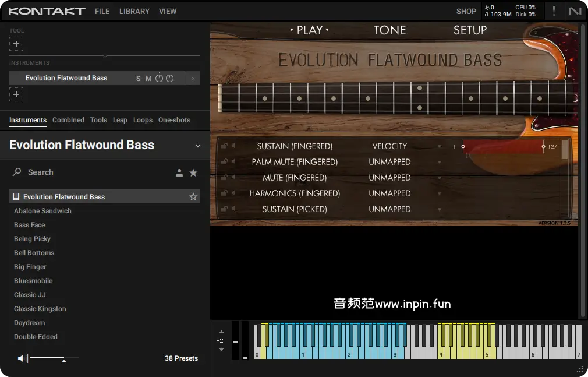The height and width of the screenshot is (377, 588).
Task: Select the Bell Bottoms preset
Action: click(x=34, y=253)
